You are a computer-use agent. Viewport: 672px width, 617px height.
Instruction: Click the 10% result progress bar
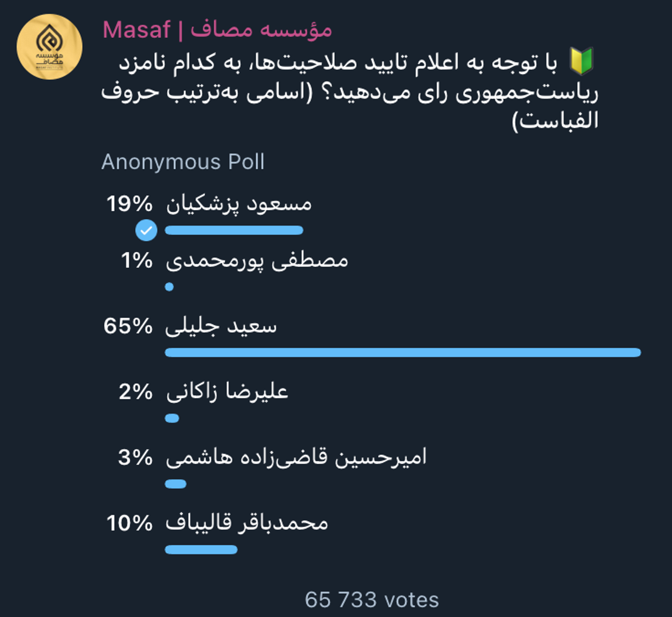(201, 549)
